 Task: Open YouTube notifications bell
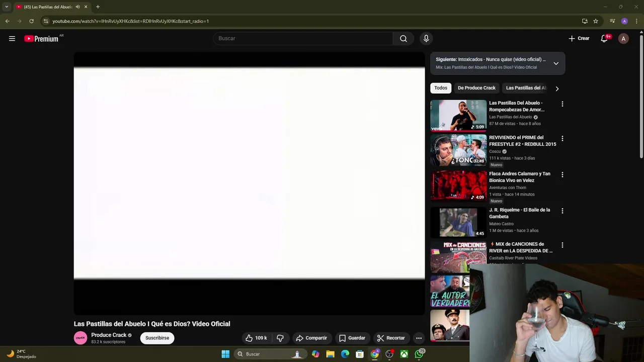(604, 39)
